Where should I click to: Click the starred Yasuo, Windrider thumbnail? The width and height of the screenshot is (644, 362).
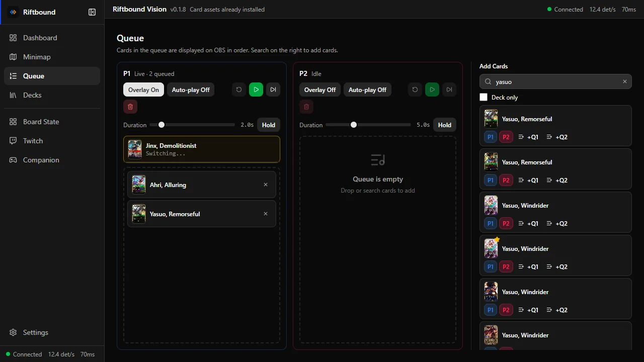(x=491, y=248)
